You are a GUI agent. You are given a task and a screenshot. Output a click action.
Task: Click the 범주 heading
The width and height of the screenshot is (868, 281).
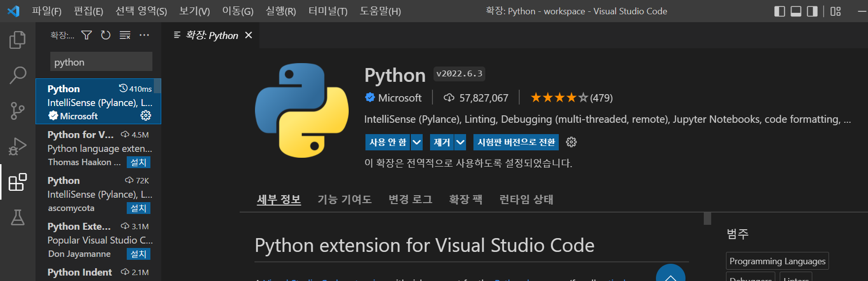point(737,234)
